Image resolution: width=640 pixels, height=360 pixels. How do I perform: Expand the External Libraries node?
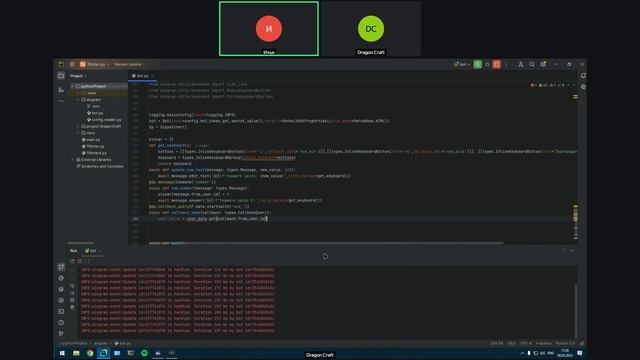pyautogui.click(x=73, y=160)
